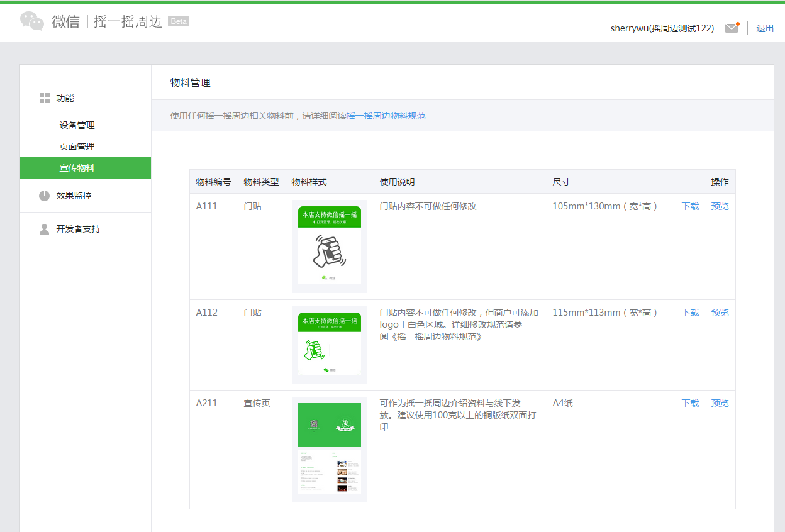This screenshot has width=785, height=532.
Task: Click the 退出 logout link
Action: [x=765, y=28]
